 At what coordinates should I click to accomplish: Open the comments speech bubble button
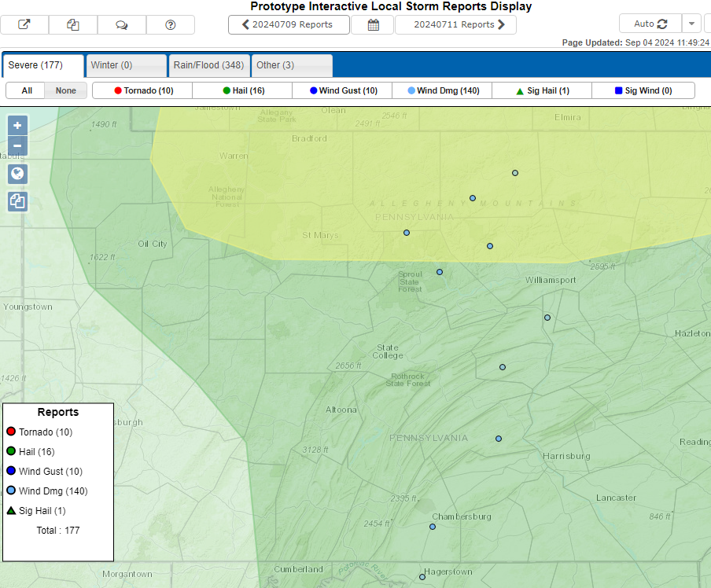click(122, 24)
